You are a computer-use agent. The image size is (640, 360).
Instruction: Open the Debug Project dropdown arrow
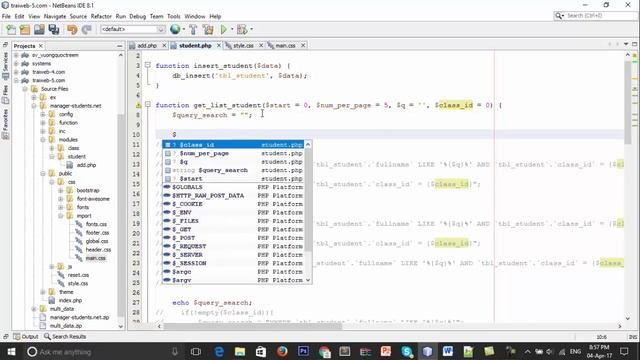[251, 29]
